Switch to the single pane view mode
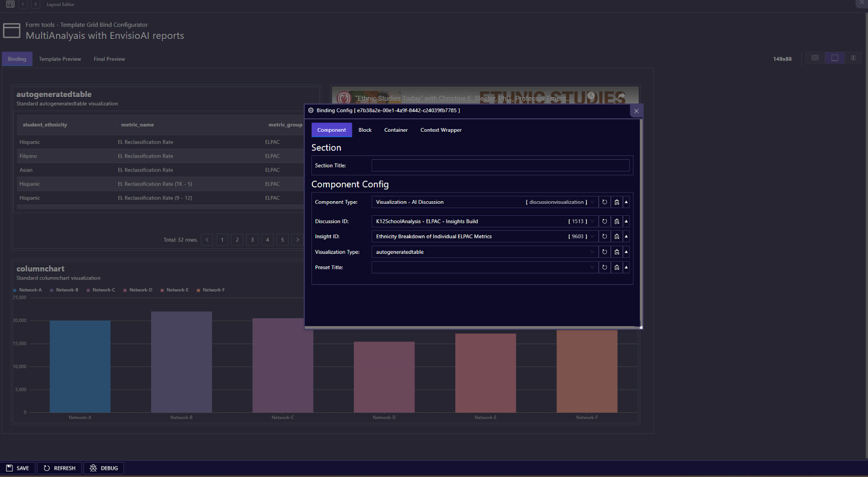Image resolution: width=868 pixels, height=477 pixels. 834,58
